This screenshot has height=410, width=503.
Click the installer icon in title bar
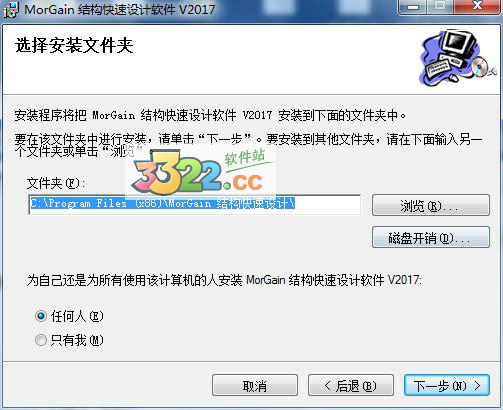pos(11,10)
